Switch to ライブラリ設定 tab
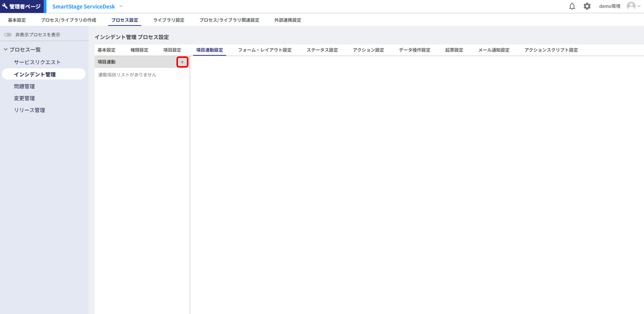 point(168,20)
